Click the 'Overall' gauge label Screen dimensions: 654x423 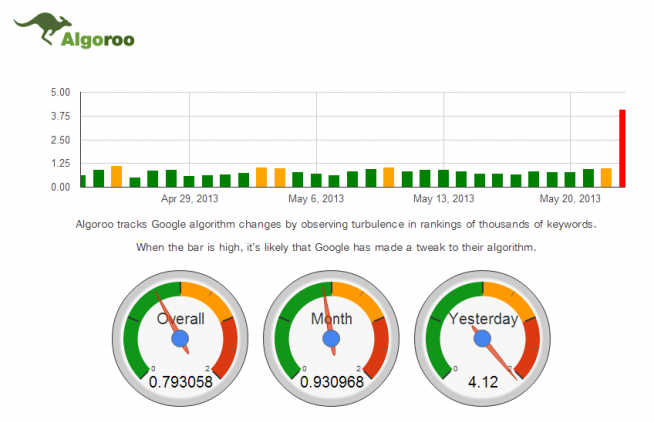coord(181,319)
